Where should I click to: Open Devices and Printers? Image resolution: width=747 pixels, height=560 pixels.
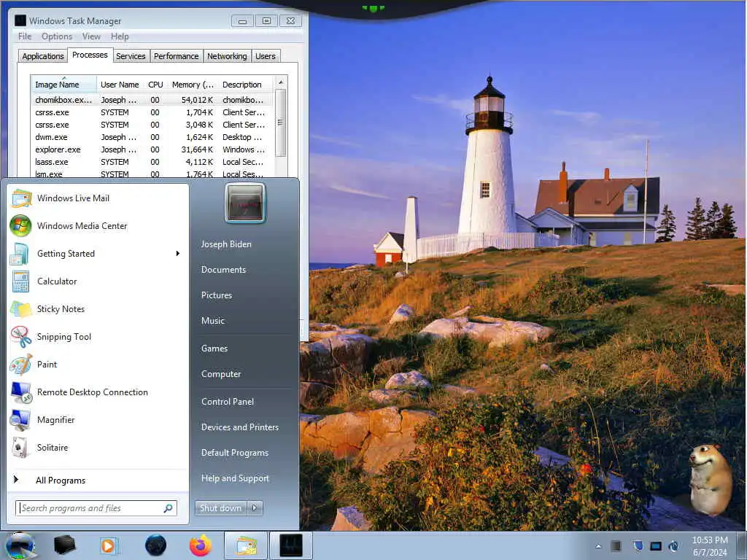(x=240, y=427)
